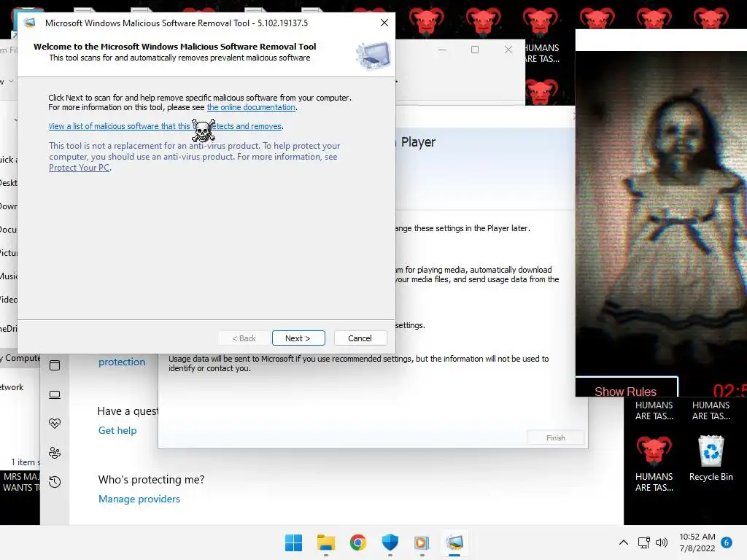
Task: Select Family options icon in Windows Security sidebar
Action: (x=55, y=453)
